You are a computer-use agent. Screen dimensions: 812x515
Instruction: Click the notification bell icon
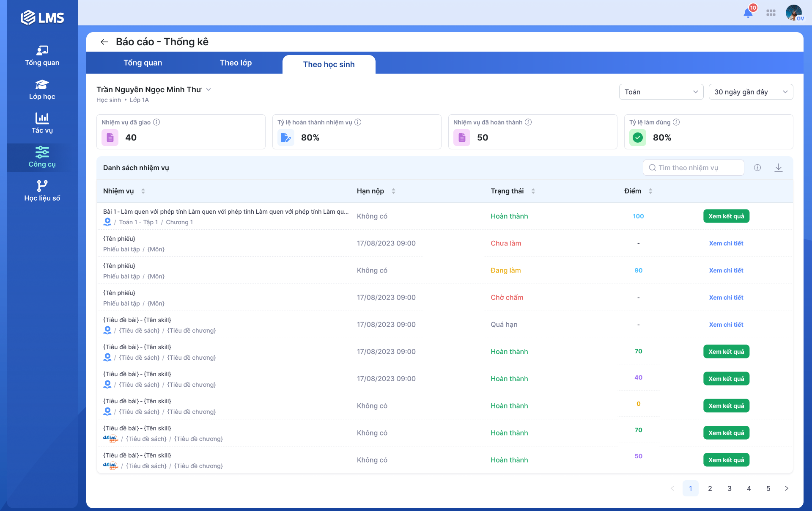click(x=748, y=13)
